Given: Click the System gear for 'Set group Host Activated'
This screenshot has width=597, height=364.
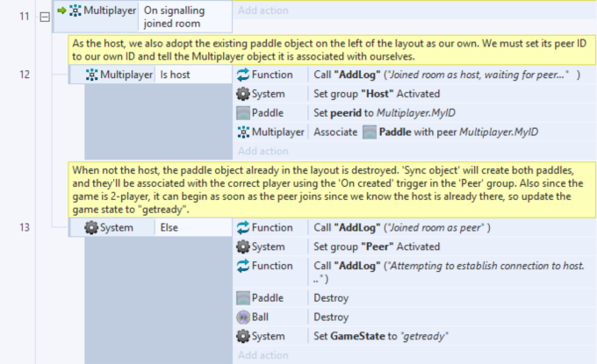Looking at the screenshot, I should pos(243,94).
